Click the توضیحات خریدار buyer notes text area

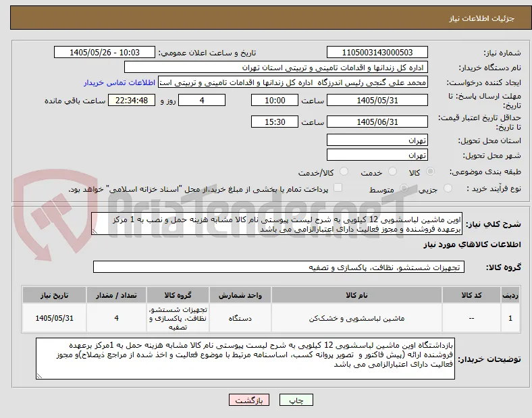click(245, 359)
